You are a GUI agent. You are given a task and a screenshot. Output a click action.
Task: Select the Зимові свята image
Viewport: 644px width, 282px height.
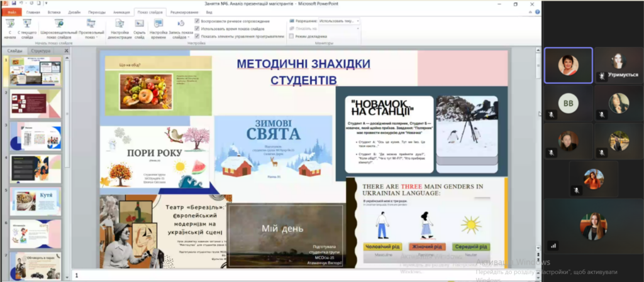(x=273, y=148)
